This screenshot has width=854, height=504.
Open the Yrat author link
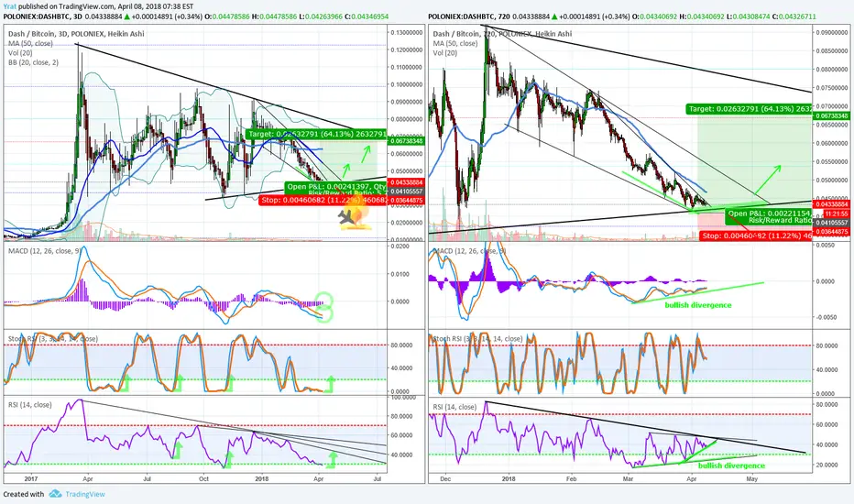[10, 6]
